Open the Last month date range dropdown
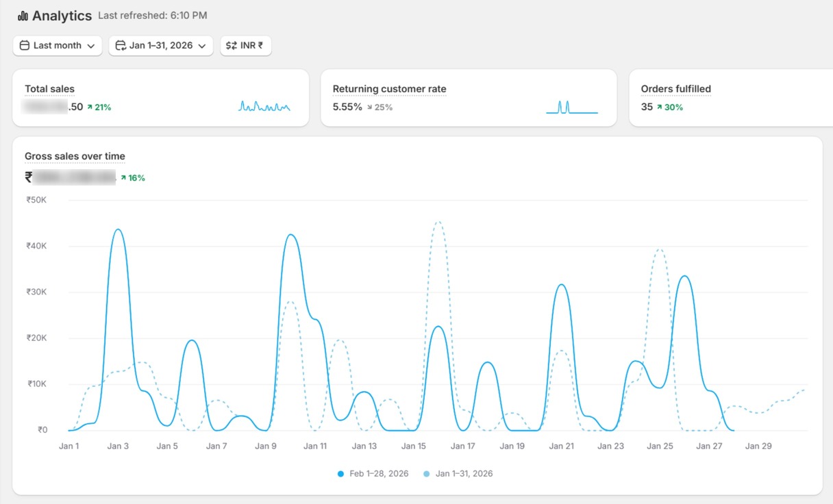Image resolution: width=833 pixels, height=504 pixels. [58, 46]
